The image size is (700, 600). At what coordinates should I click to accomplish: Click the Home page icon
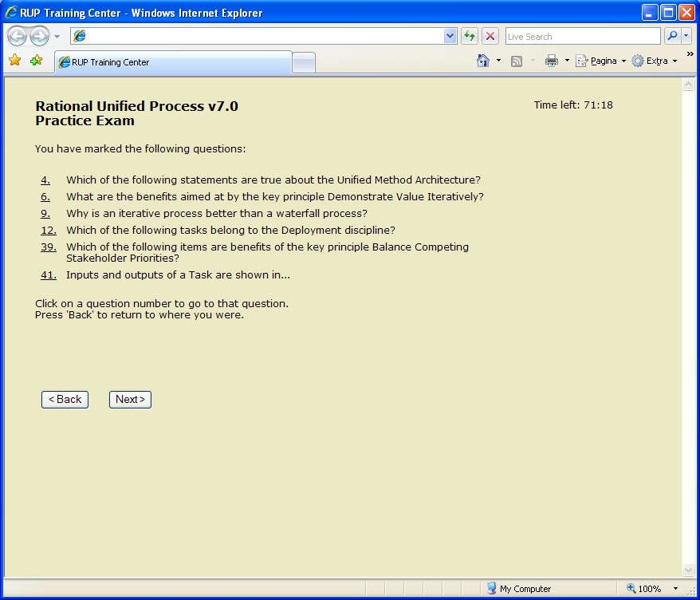pos(483,61)
